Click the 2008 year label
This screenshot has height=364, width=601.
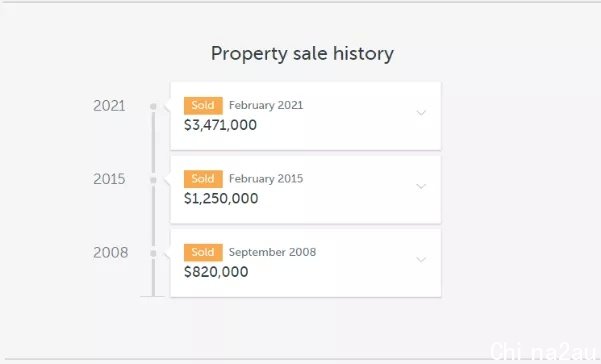point(111,253)
